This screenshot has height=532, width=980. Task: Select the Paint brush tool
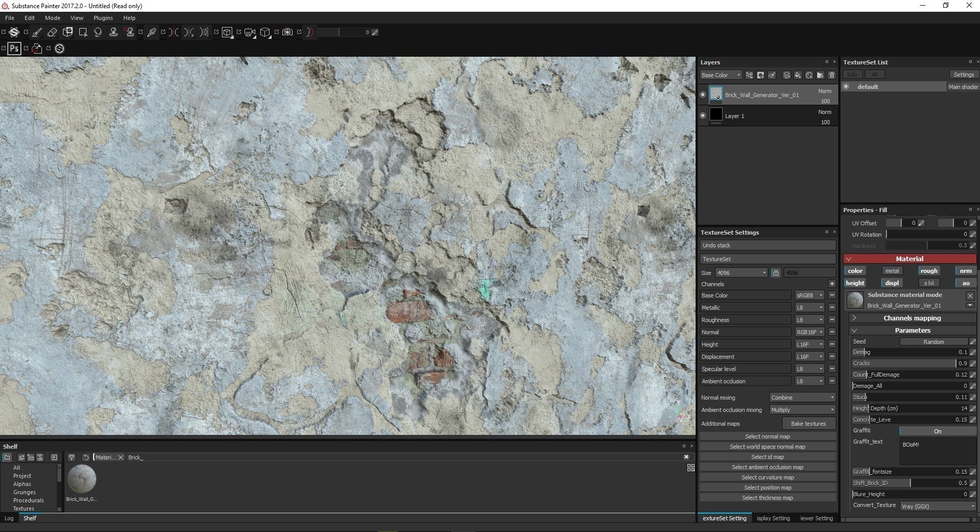coord(37,32)
